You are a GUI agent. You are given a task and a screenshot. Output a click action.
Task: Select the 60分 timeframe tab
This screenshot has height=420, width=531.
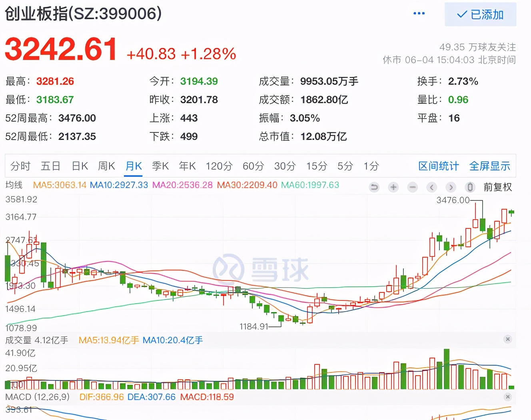tap(253, 166)
